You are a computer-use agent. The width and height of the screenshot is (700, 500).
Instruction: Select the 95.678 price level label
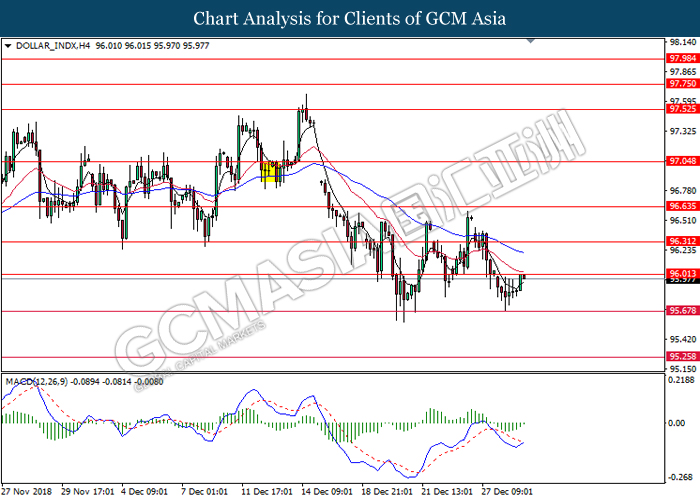[x=683, y=311]
